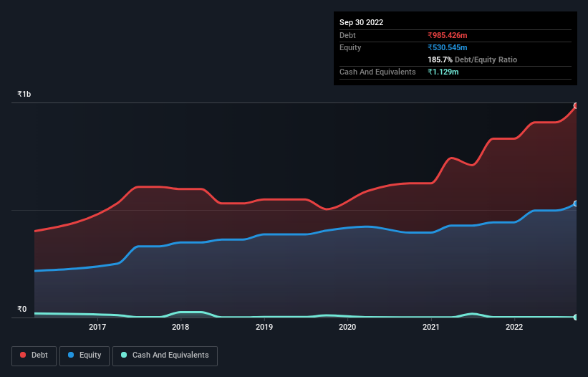Select the teal Cash endpoint marker

tap(576, 318)
